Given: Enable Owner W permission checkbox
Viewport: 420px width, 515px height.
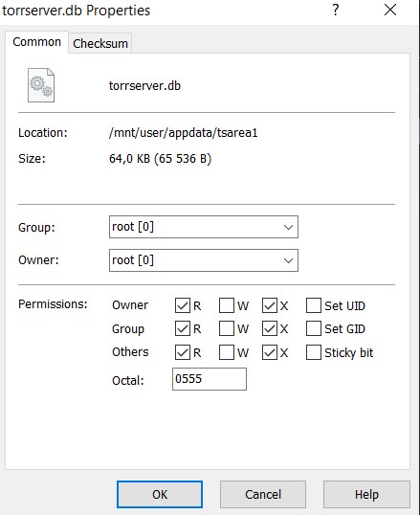Looking at the screenshot, I should coord(227,305).
